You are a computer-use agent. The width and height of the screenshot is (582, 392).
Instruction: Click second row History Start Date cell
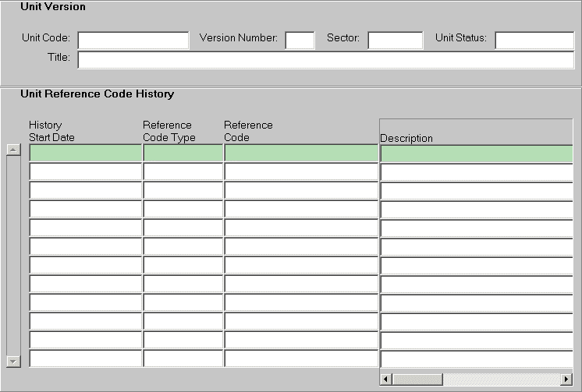click(86, 172)
